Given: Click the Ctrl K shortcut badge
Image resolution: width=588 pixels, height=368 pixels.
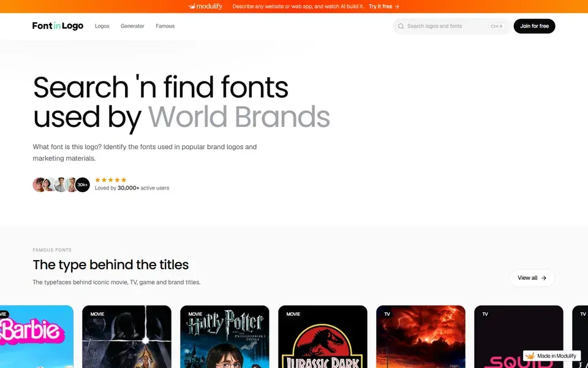Looking at the screenshot, I should click(497, 26).
